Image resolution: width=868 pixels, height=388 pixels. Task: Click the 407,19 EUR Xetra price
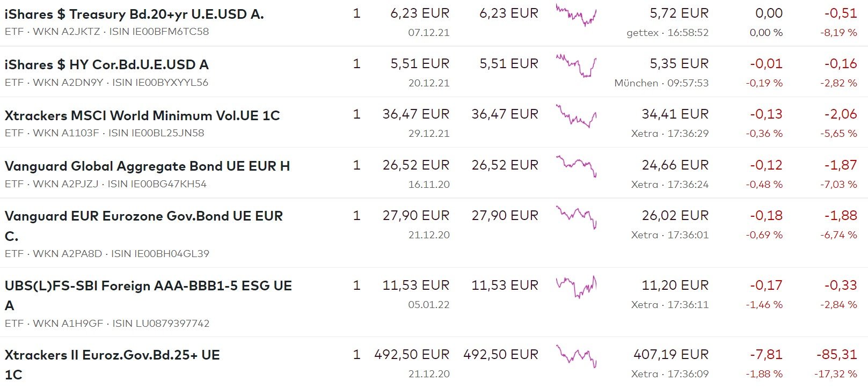point(670,355)
